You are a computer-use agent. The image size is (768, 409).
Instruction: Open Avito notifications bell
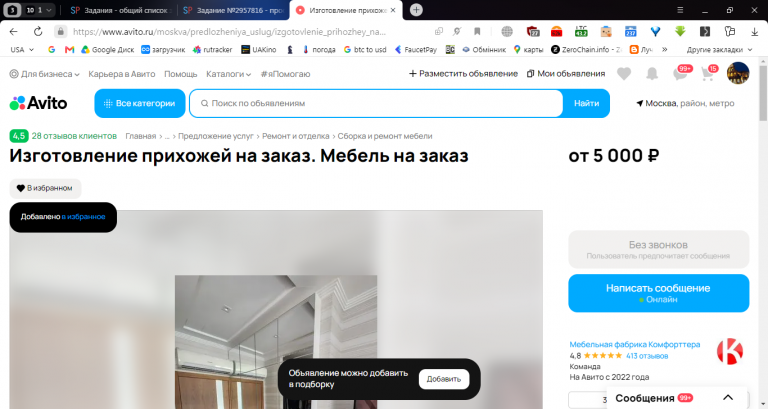click(652, 74)
